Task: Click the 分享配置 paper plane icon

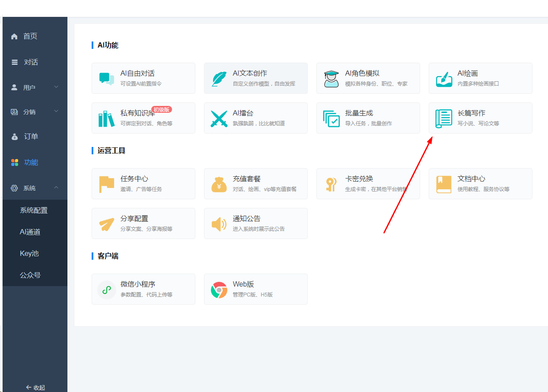Action: pyautogui.click(x=107, y=224)
